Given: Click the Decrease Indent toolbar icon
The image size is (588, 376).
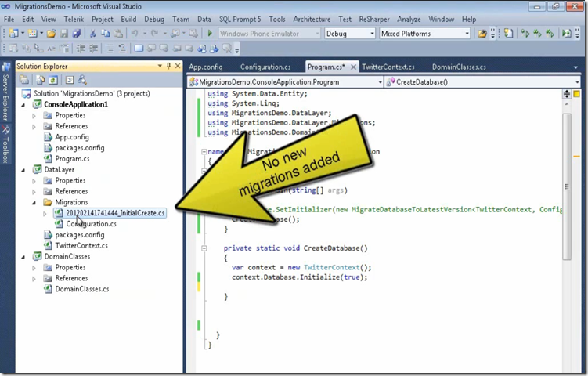Looking at the screenshot, I should click(81, 49).
